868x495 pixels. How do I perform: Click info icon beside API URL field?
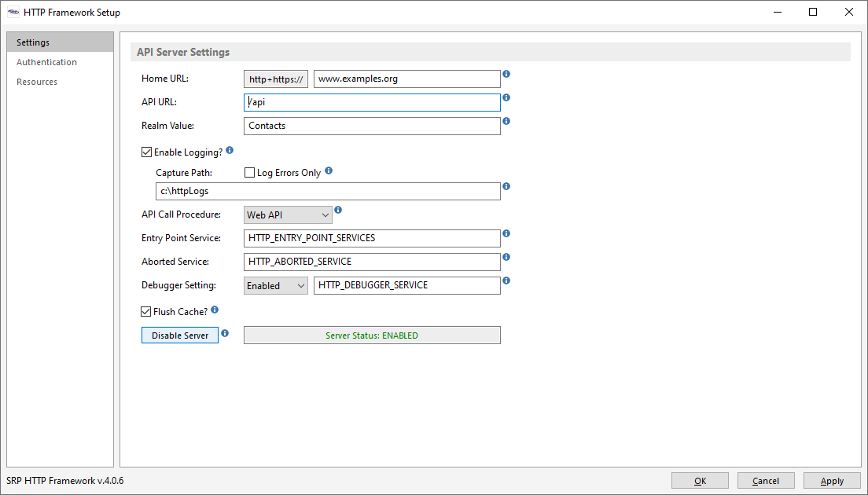[x=506, y=97]
